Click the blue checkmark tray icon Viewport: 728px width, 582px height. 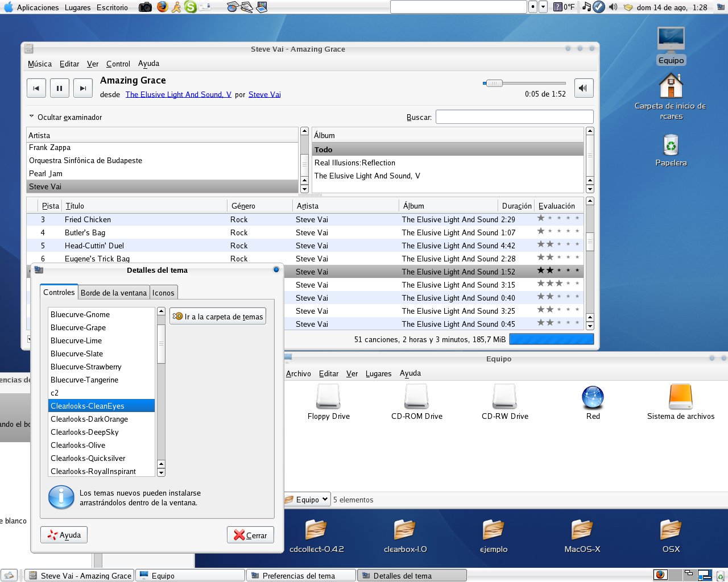coord(598,7)
